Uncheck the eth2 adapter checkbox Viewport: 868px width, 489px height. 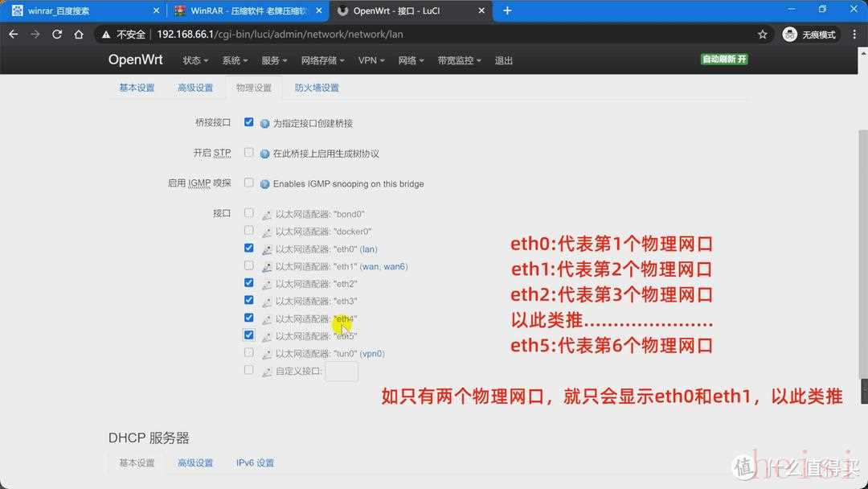point(249,283)
